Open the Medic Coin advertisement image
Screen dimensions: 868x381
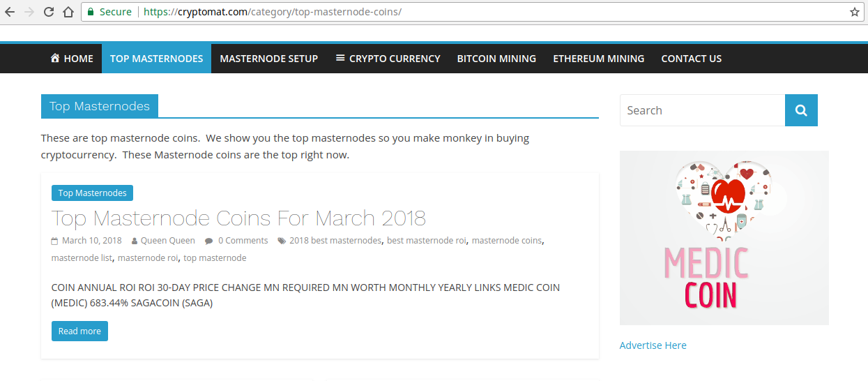point(724,238)
